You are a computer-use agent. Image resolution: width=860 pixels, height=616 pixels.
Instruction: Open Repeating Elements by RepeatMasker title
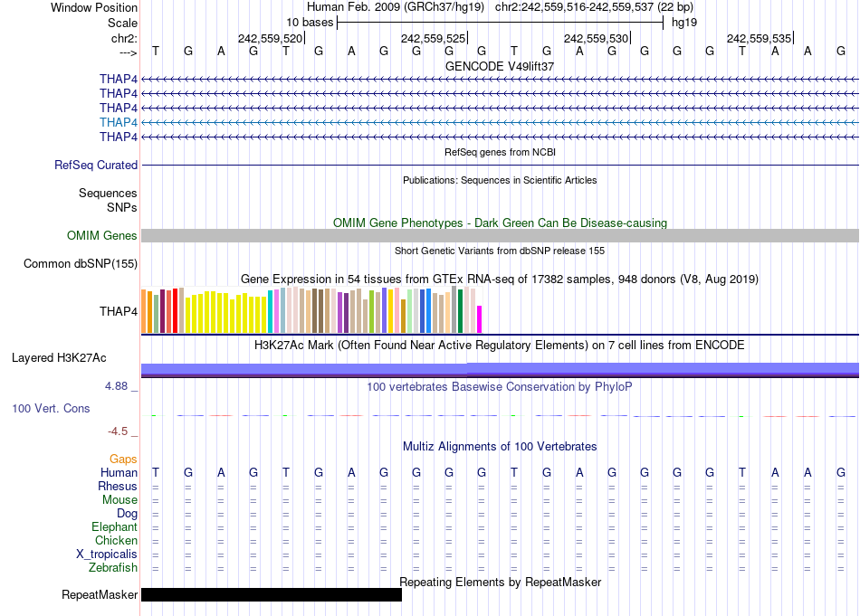[x=500, y=582]
